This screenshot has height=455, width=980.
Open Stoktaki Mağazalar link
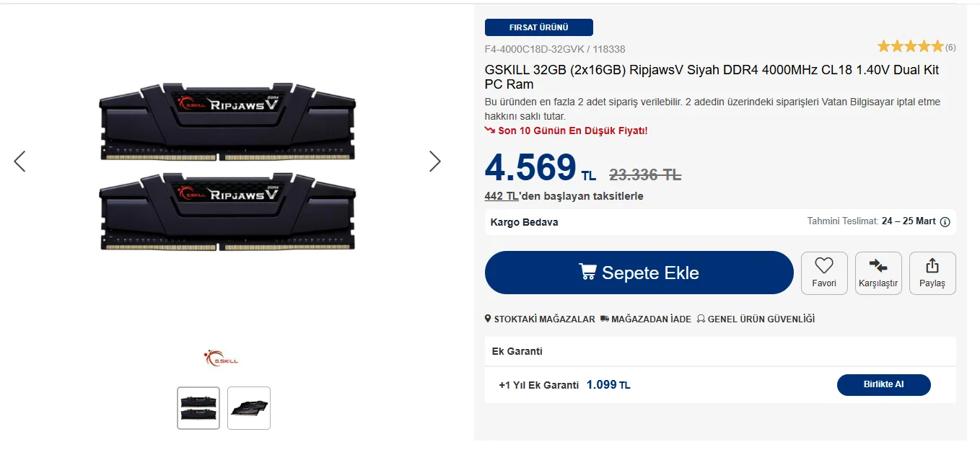pyautogui.click(x=540, y=319)
